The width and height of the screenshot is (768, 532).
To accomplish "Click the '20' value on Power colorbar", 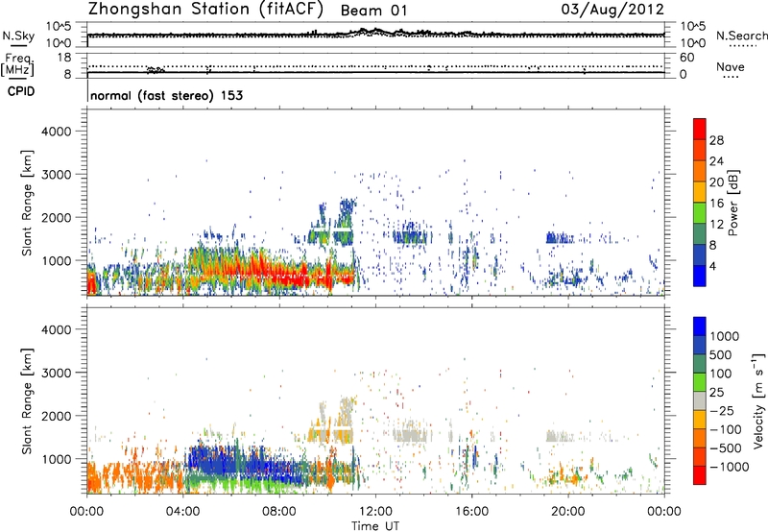I will pos(716,182).
